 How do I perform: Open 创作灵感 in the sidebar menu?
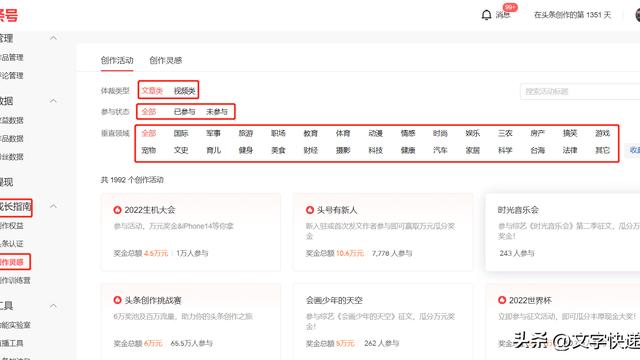point(12,262)
